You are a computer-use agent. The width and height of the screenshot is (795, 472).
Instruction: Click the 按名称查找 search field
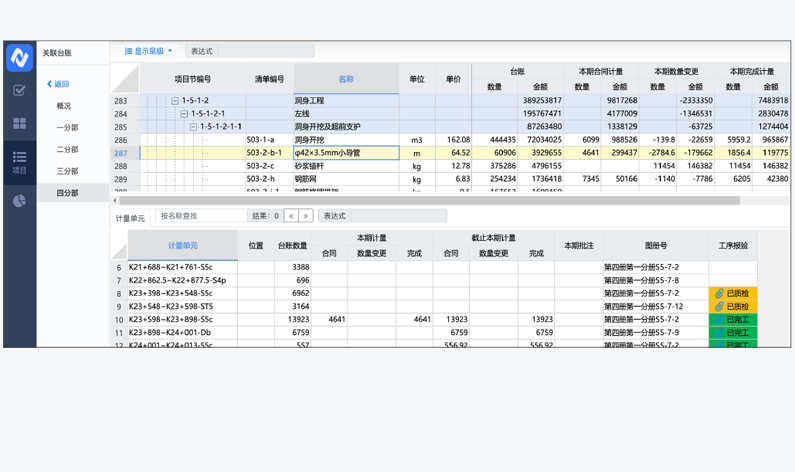click(x=201, y=216)
